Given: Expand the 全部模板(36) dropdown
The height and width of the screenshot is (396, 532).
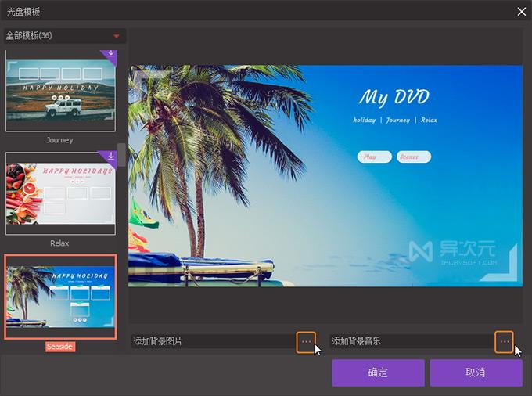Looking at the screenshot, I should tap(117, 36).
